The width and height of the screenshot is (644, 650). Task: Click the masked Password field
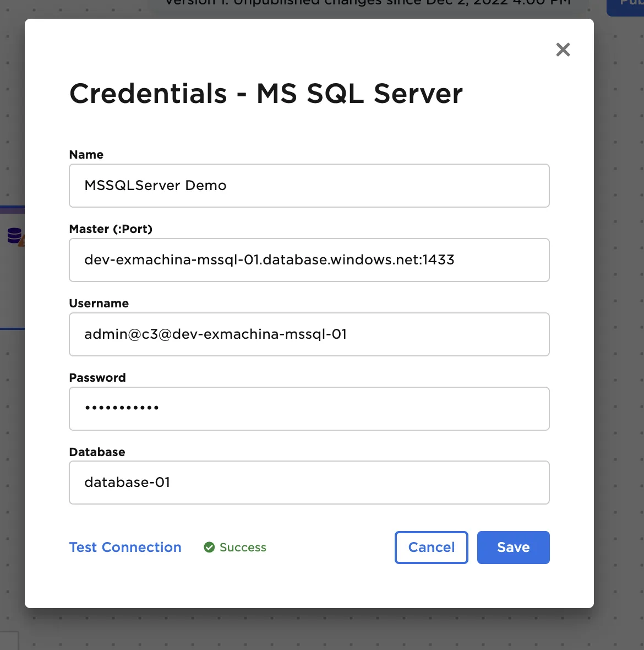[309, 409]
